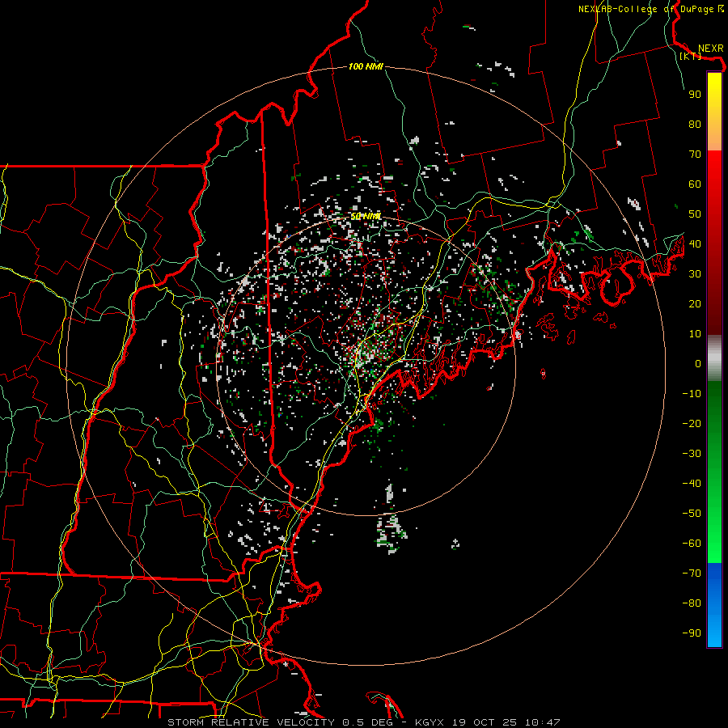This screenshot has height=728, width=728.
Task: Click the -70 value on color scale
Action: tap(692, 574)
